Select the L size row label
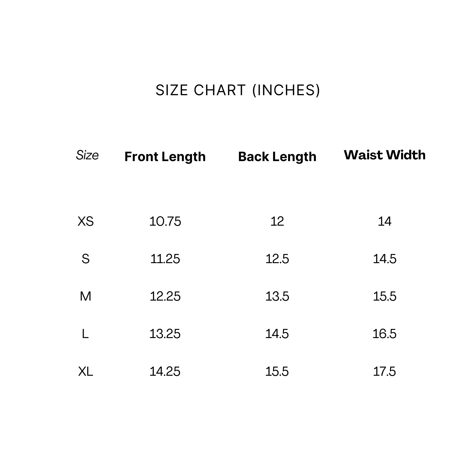 click(85, 334)
